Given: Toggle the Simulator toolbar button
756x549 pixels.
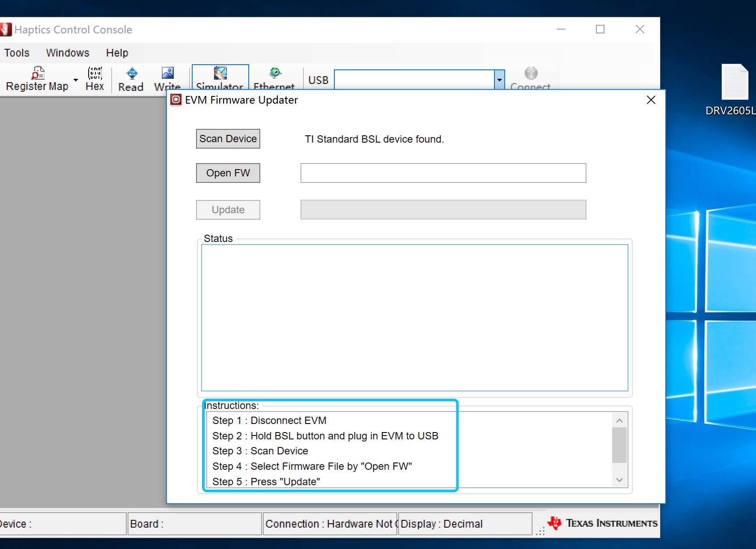Looking at the screenshot, I should point(220,77).
